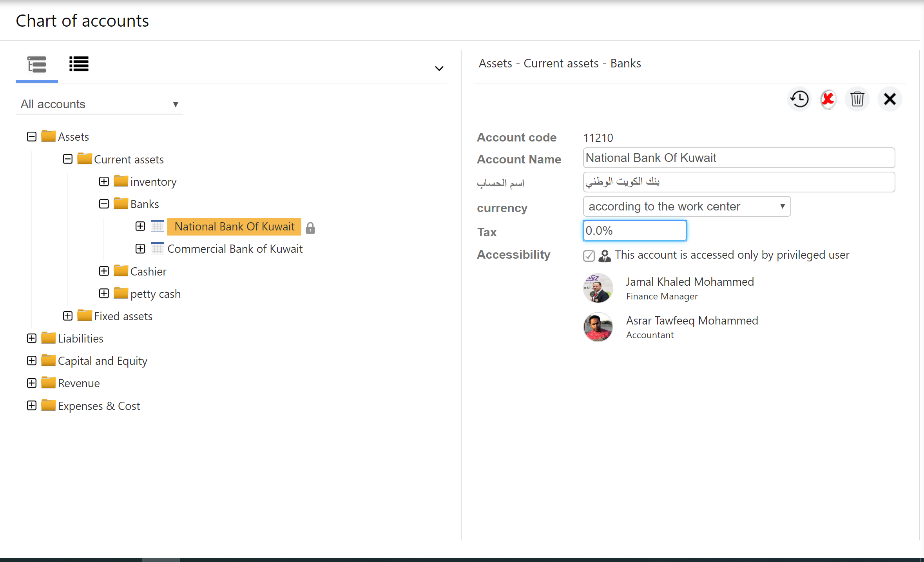The height and width of the screenshot is (562, 924).
Task: Expand Commercial Bank of Kuwait node
Action: coord(140,248)
